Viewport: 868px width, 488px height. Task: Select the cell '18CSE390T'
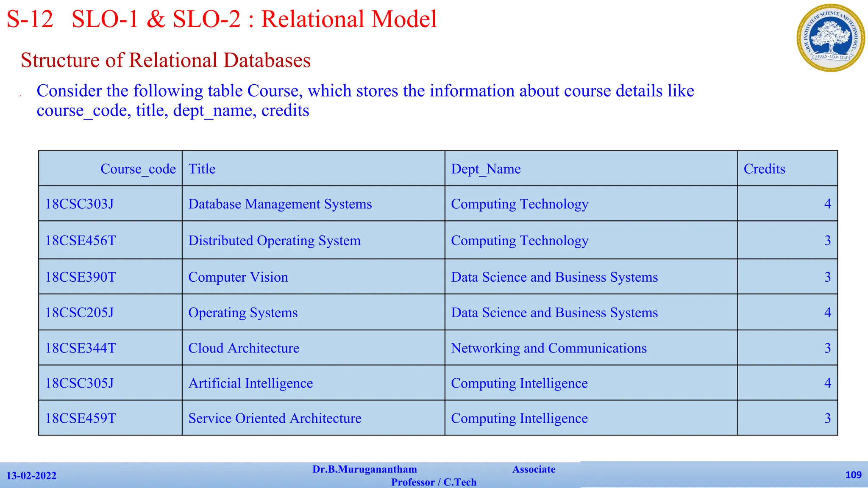pyautogui.click(x=110, y=277)
